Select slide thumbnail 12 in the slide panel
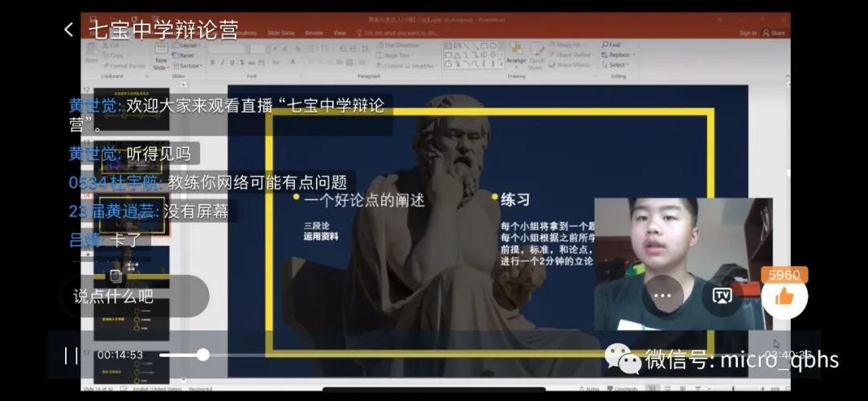 pos(131,109)
